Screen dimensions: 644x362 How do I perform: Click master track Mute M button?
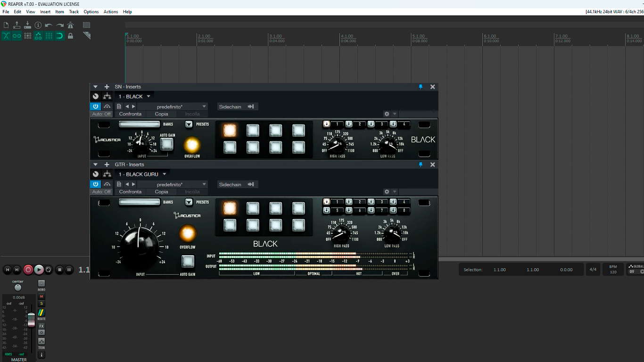(41, 296)
